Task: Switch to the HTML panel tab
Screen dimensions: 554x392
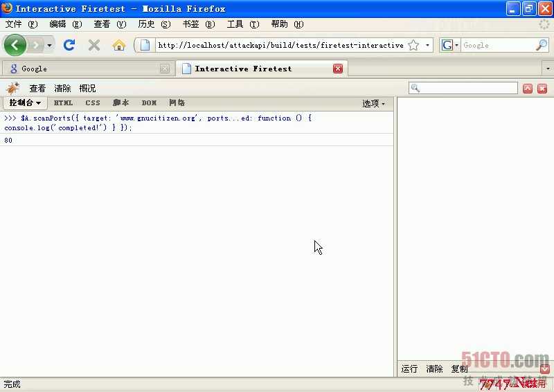Action: pyautogui.click(x=63, y=103)
